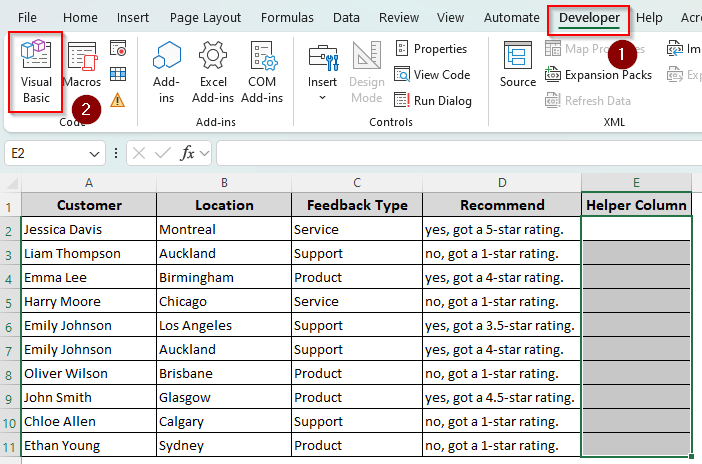Click the Customer header cell
The image size is (702, 464).
(89, 205)
